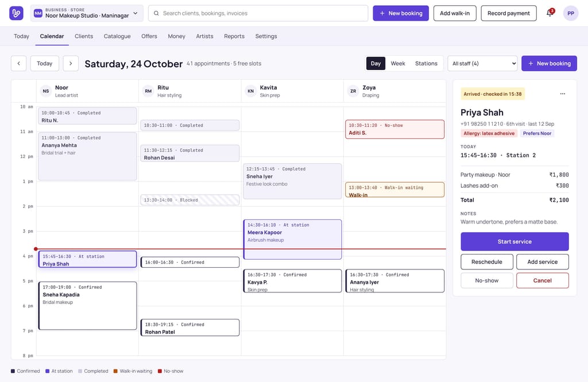Click the ZR avatar for Zoya
The height and width of the screenshot is (382, 588).
(353, 91)
